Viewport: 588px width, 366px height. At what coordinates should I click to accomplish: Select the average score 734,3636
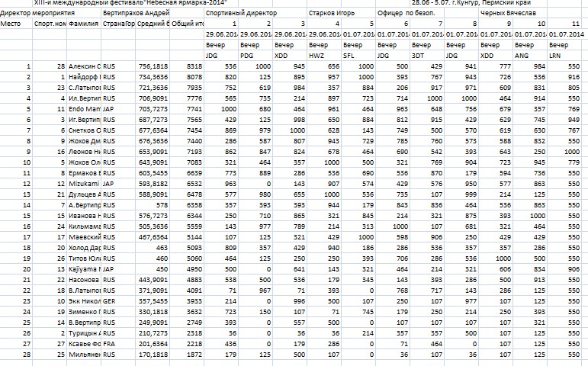pos(153,77)
